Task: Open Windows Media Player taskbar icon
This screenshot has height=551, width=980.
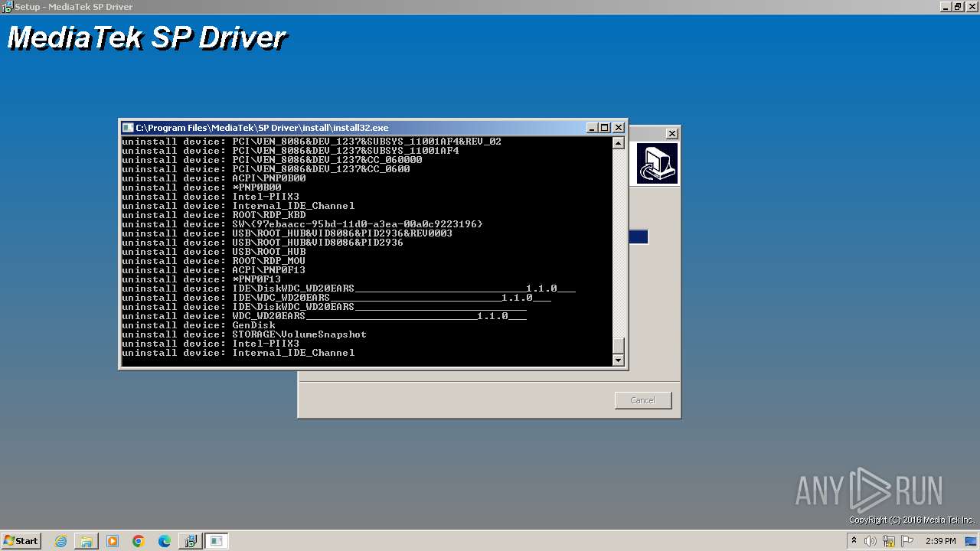Action: pyautogui.click(x=113, y=541)
